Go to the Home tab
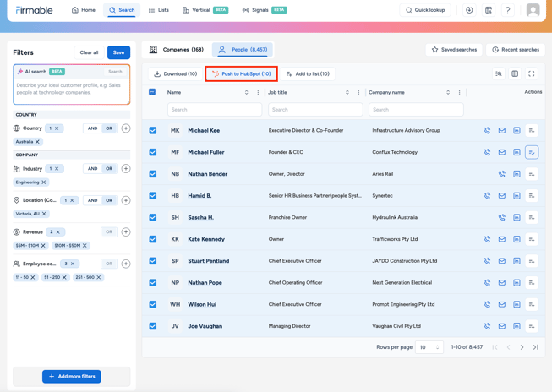 (84, 10)
